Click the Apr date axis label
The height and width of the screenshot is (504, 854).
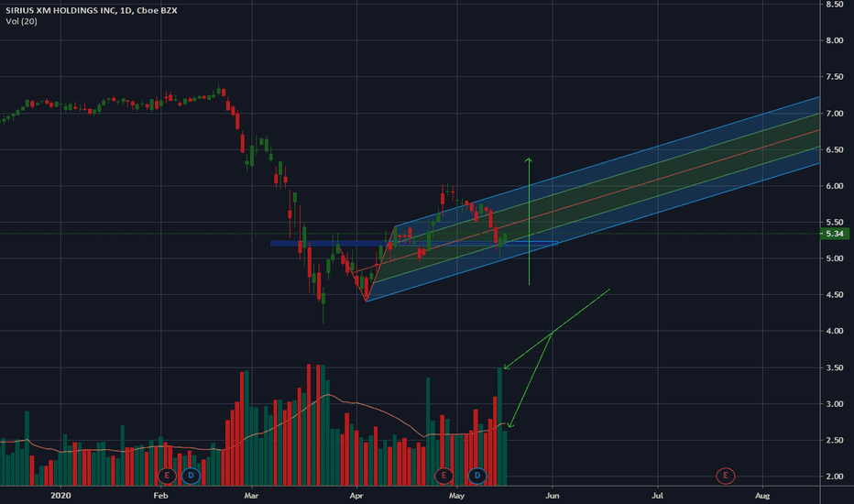point(356,495)
